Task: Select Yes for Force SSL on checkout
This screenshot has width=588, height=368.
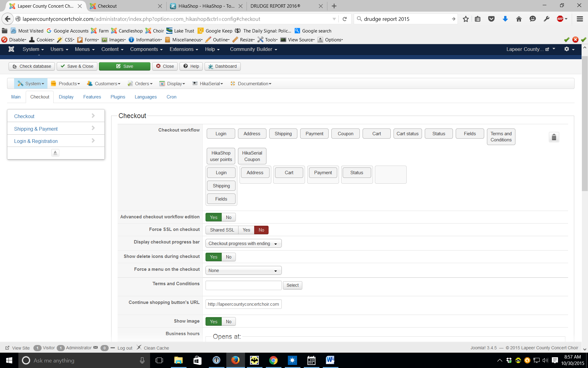Action: coord(246,230)
